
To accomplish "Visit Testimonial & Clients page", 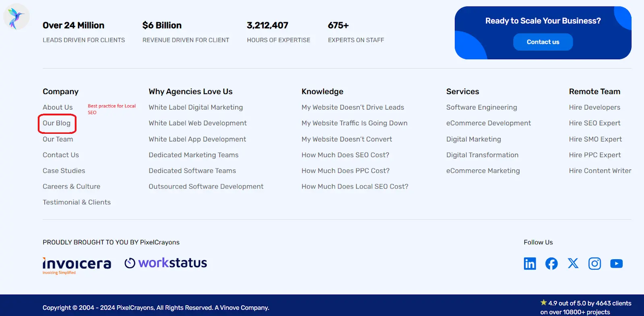I will (x=76, y=202).
